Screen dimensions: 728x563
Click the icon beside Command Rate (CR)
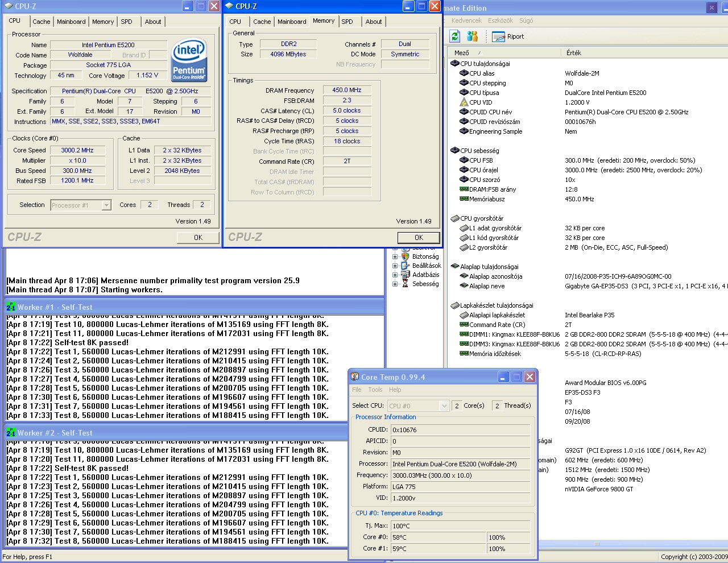[464, 325]
